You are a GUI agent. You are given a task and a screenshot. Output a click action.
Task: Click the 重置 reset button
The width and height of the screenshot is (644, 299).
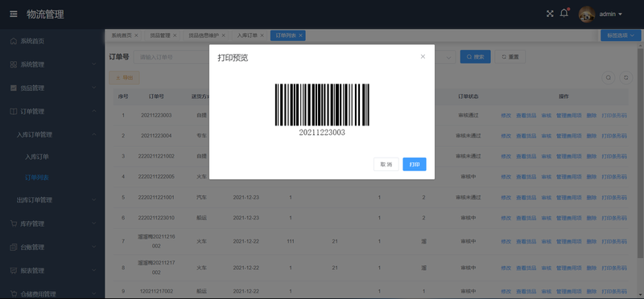coord(510,57)
